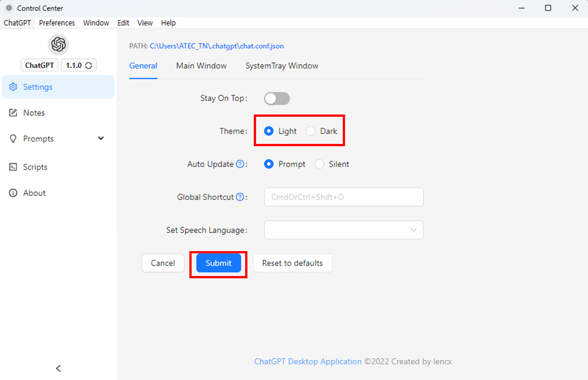Open the View menu
Screen dimensions: 588x380
[145, 23]
